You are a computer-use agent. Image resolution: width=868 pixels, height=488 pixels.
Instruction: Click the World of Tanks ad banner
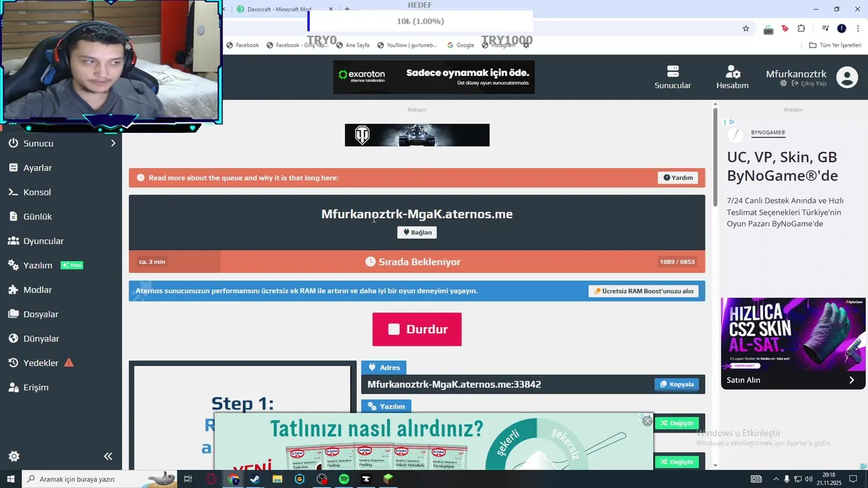point(417,135)
